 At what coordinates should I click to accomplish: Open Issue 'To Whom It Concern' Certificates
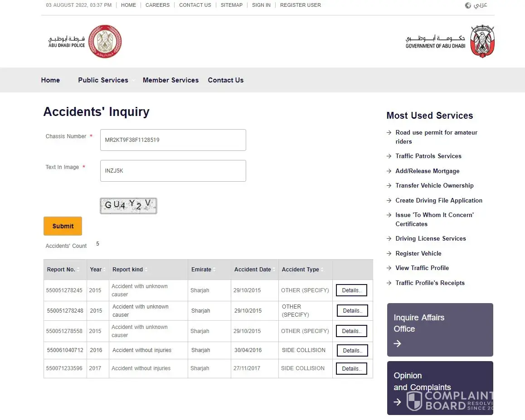pyautogui.click(x=435, y=219)
